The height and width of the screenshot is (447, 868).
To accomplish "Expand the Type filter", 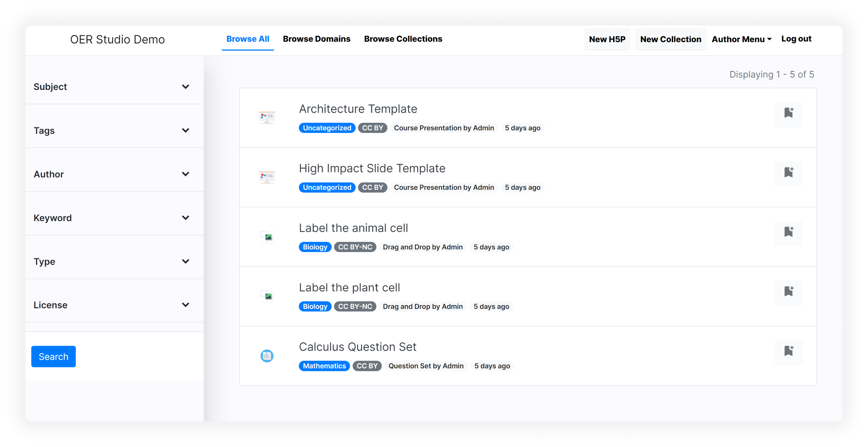I will (x=114, y=261).
